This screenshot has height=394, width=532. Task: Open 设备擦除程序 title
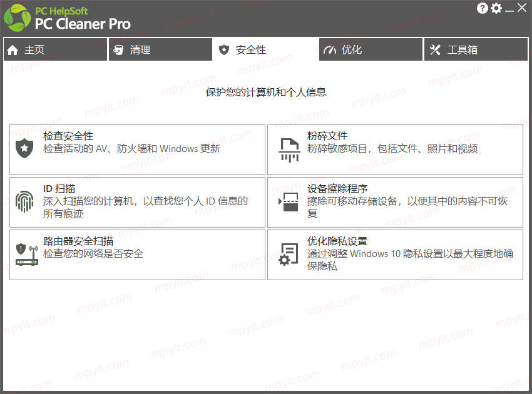pos(337,188)
